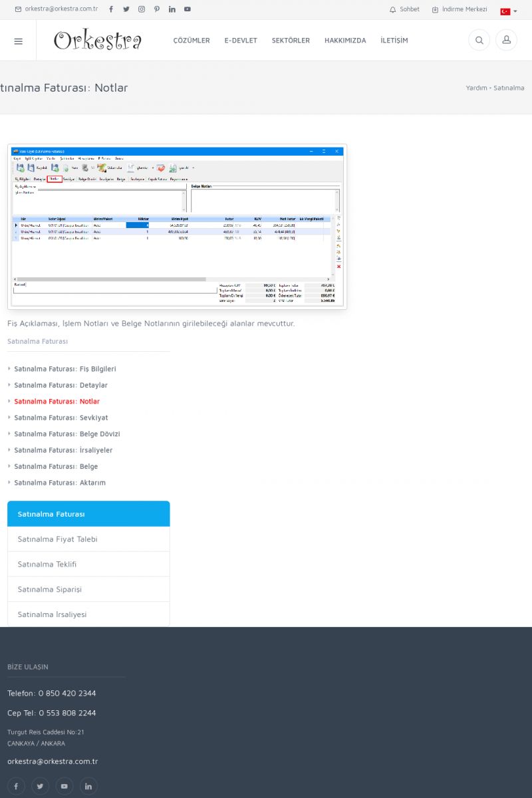Open Satınalma Faturası: Sevkiyat link
The height and width of the screenshot is (798, 532).
point(61,418)
